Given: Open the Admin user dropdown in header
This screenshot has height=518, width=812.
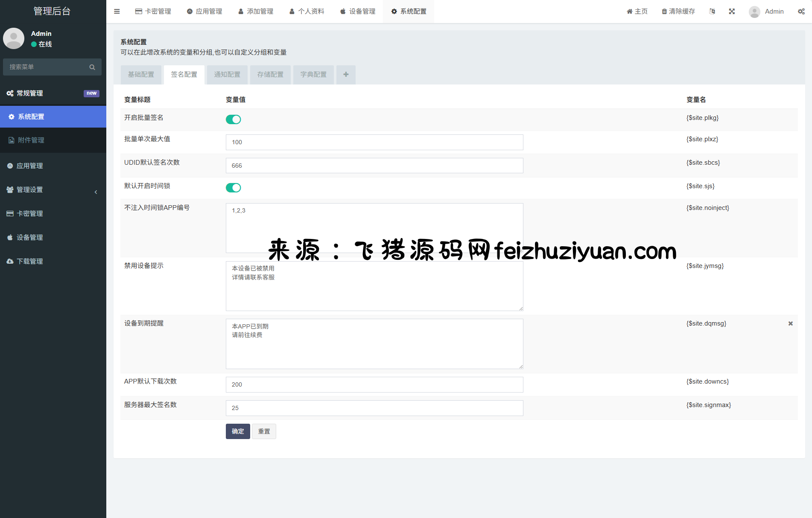Looking at the screenshot, I should tap(766, 12).
